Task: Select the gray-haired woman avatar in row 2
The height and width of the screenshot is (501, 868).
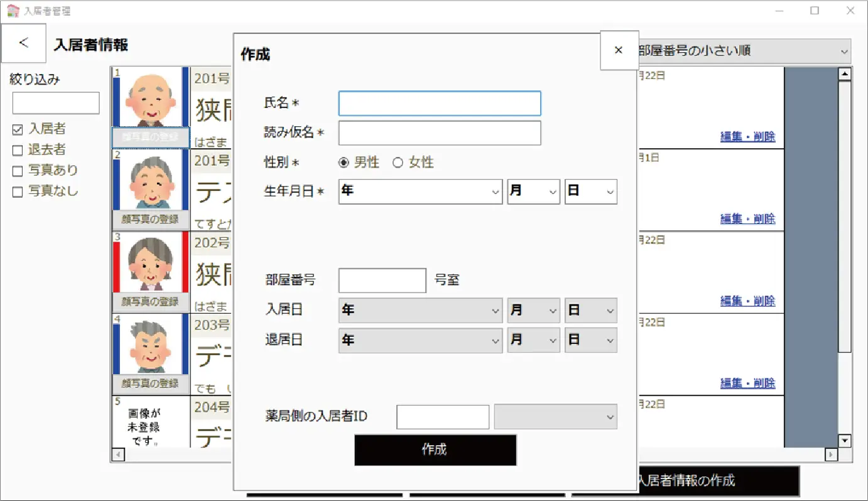Action: coord(151,180)
